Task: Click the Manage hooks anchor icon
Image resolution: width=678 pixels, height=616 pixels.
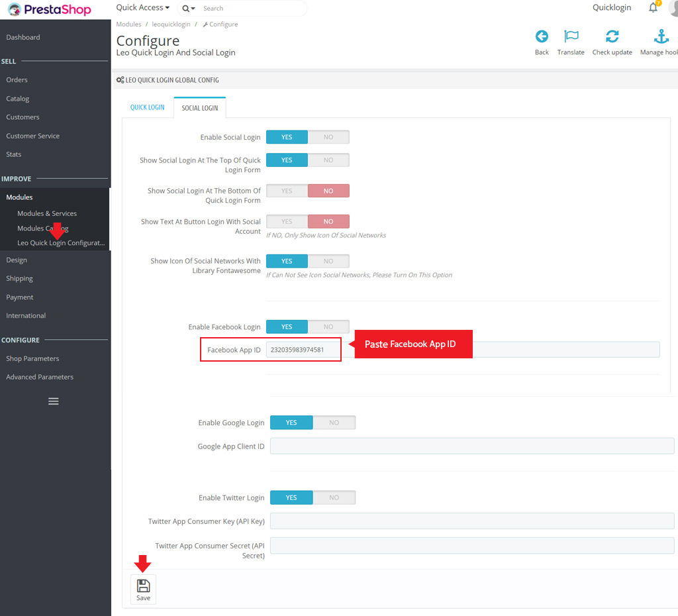Action: click(661, 36)
